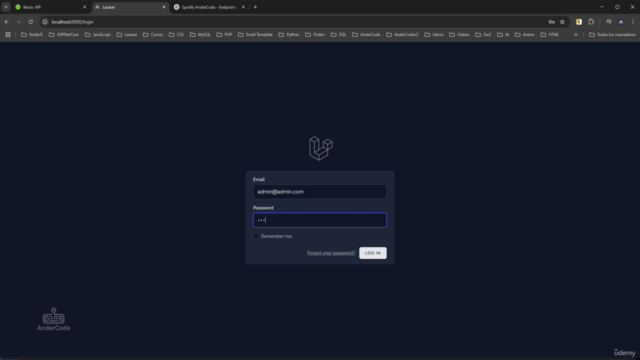This screenshot has height=360, width=640.
Task: Bookmark this page with the star
Action: (x=562, y=22)
